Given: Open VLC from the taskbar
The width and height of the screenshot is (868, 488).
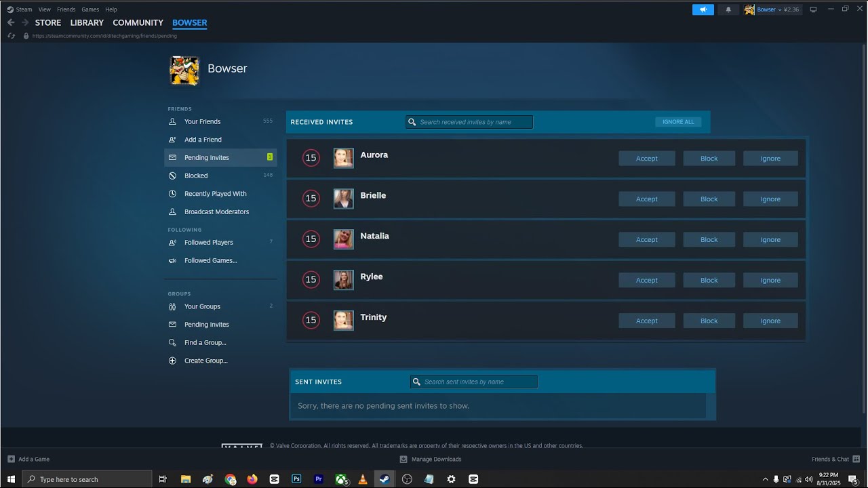Looking at the screenshot, I should pyautogui.click(x=363, y=479).
